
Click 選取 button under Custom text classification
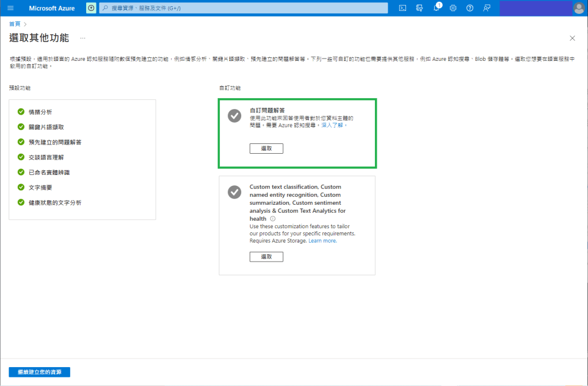click(266, 256)
